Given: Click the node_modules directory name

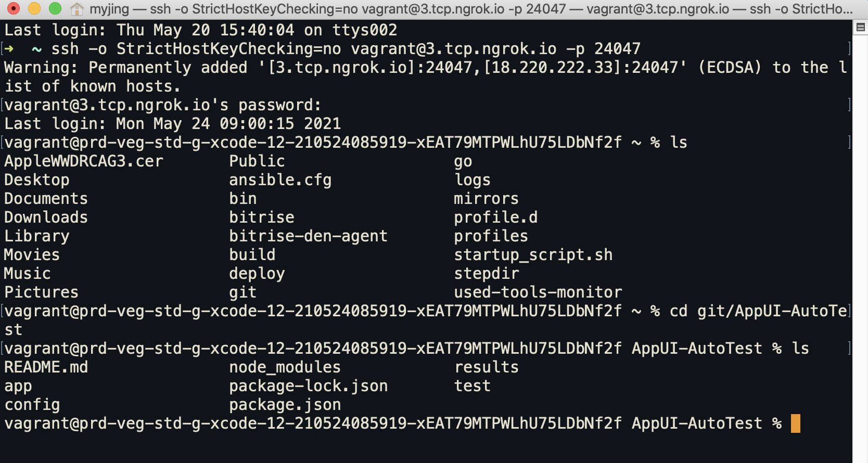Looking at the screenshot, I should click(285, 367).
